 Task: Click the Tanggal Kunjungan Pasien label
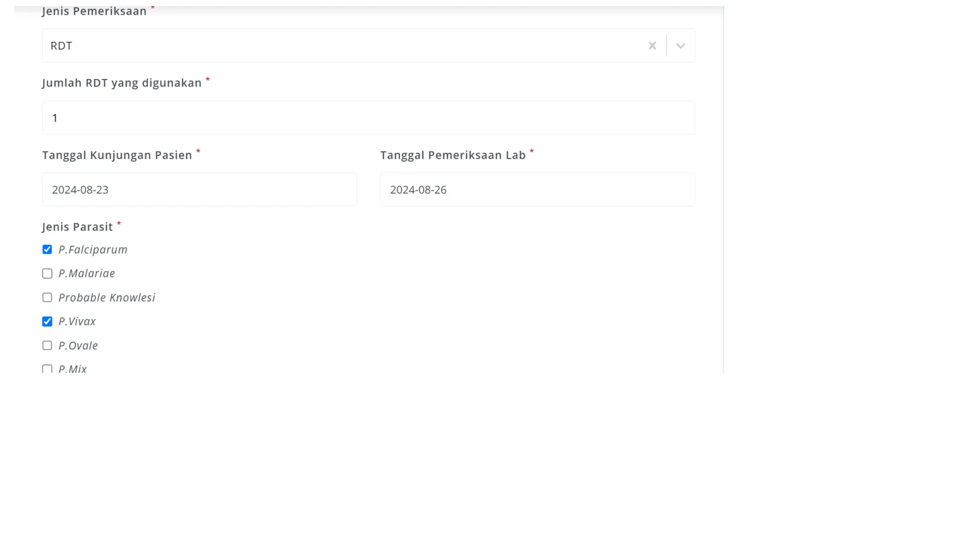point(117,155)
